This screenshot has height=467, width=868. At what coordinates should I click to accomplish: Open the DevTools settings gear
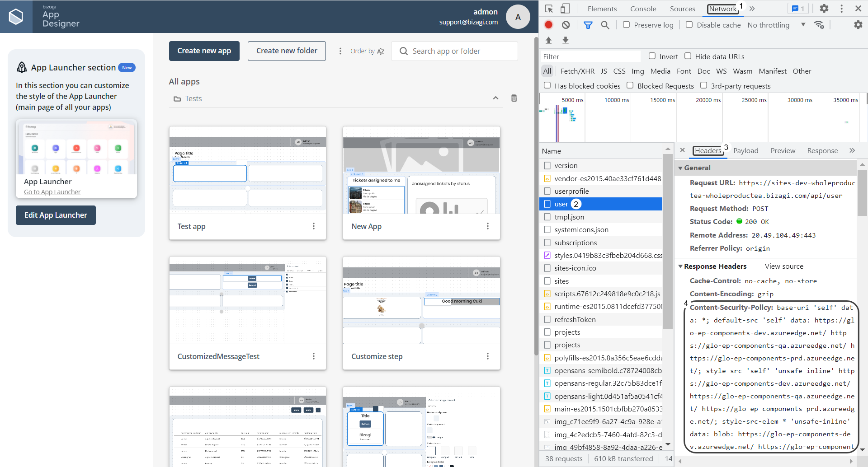(x=824, y=9)
